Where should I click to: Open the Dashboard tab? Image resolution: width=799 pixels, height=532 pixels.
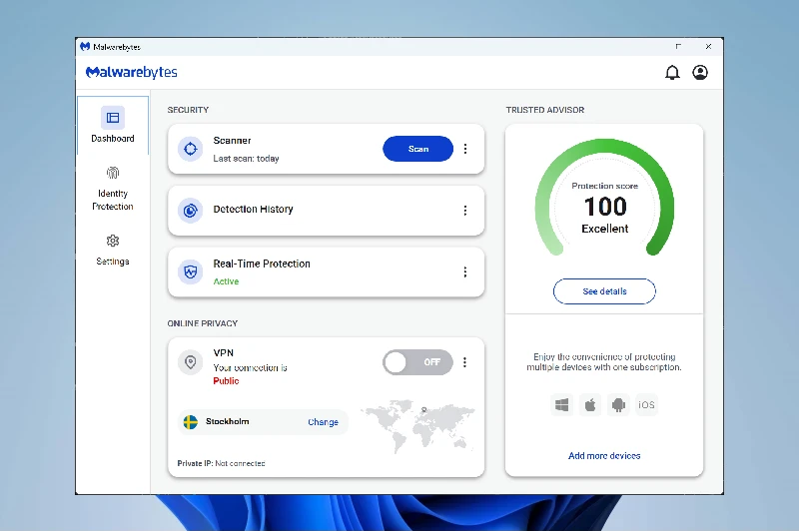[x=113, y=125]
